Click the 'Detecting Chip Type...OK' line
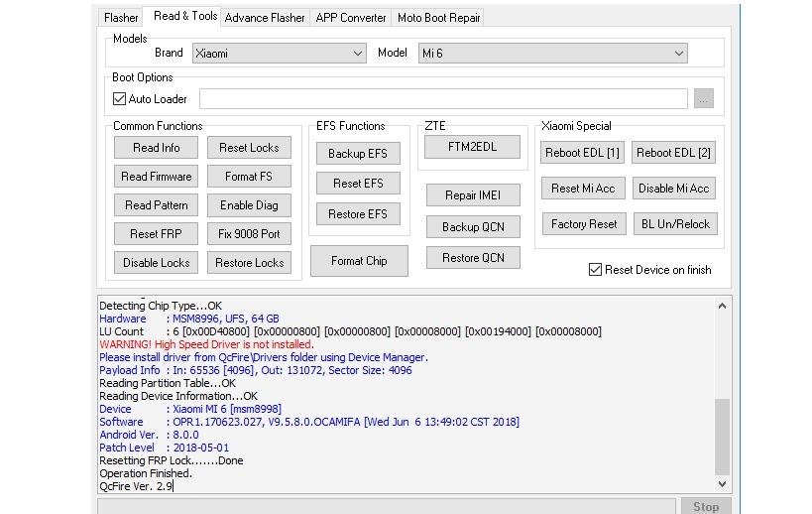Screen dimensions: 812x514 tap(161, 306)
